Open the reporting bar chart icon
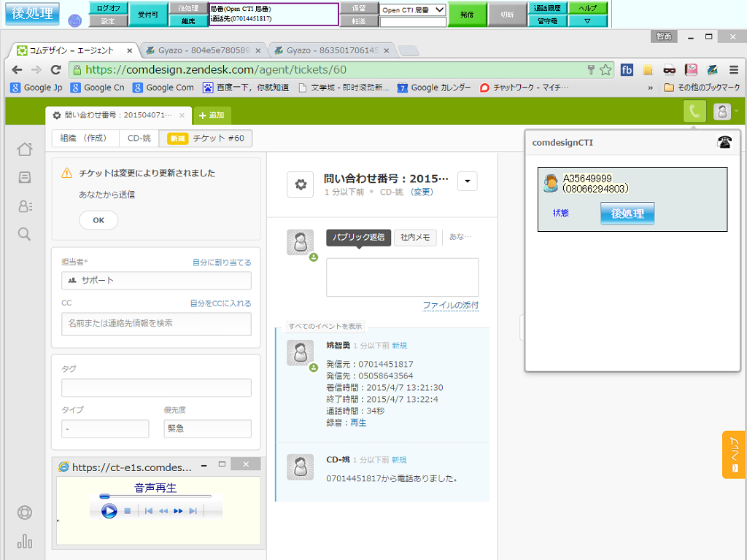Screen dimensions: 747x560 click(x=25, y=541)
